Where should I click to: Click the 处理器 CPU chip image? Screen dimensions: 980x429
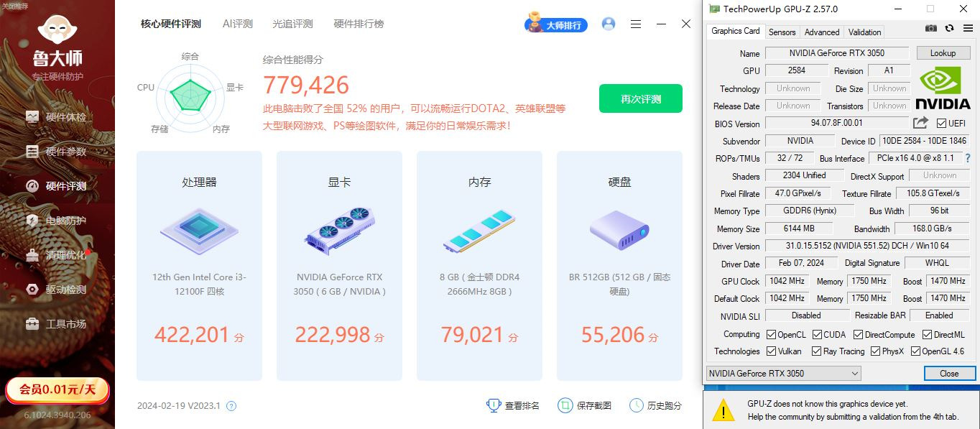coord(199,231)
